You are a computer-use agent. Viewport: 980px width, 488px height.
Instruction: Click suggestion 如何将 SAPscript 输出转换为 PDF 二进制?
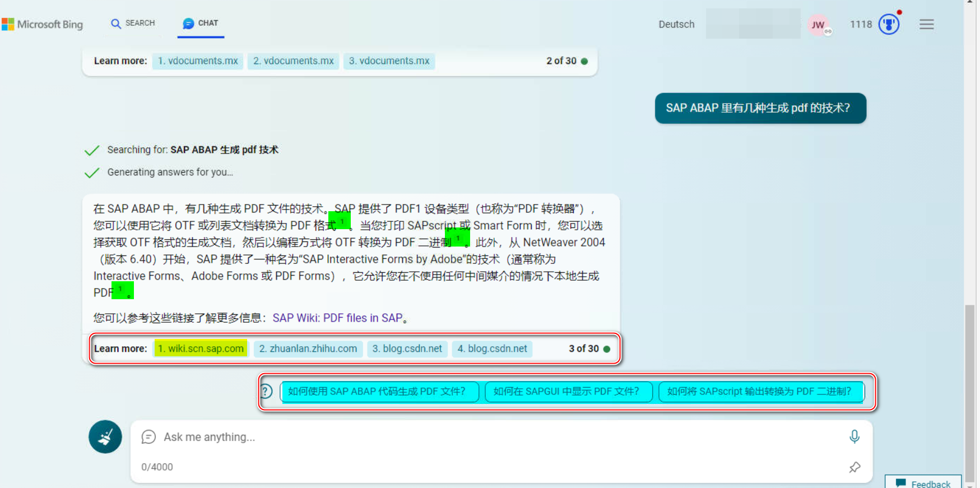coord(761,392)
